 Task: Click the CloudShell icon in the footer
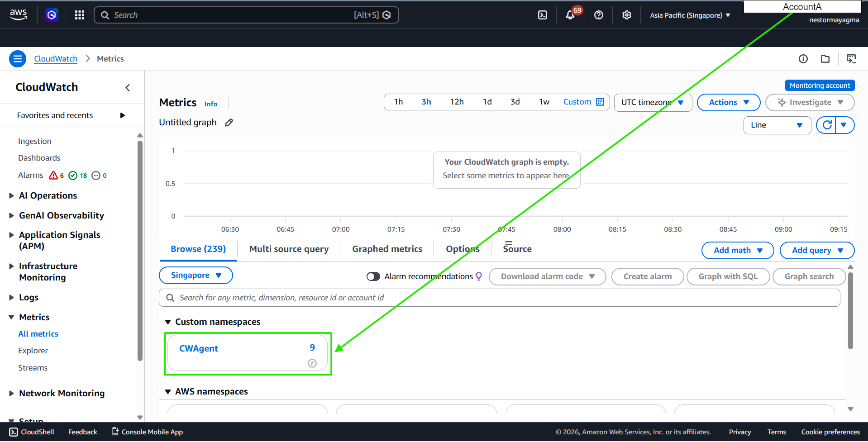14,432
